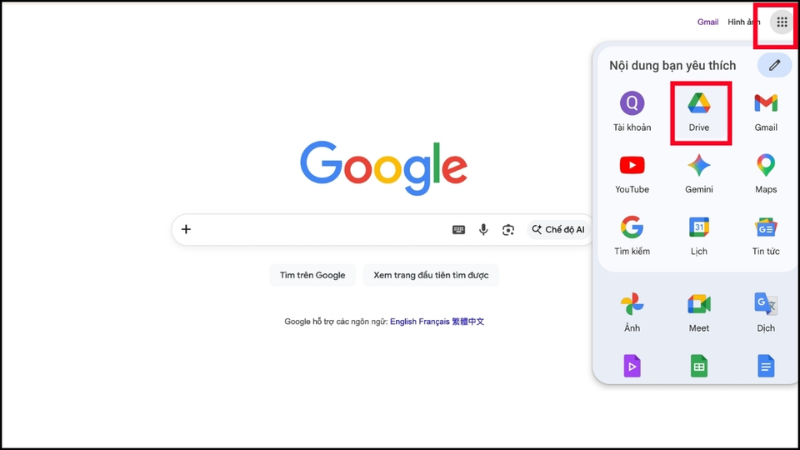The width and height of the screenshot is (800, 450).
Task: Click the Tìm trên Google button
Action: 312,275
